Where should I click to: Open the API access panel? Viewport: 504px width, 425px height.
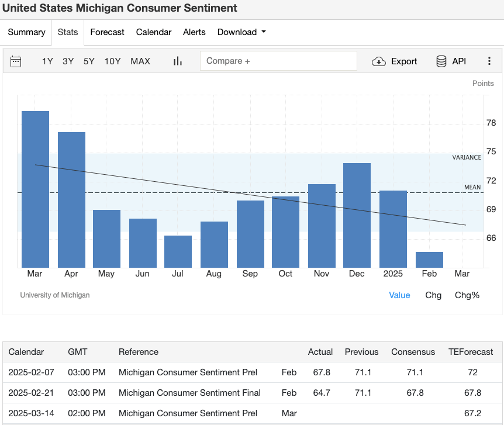point(450,61)
